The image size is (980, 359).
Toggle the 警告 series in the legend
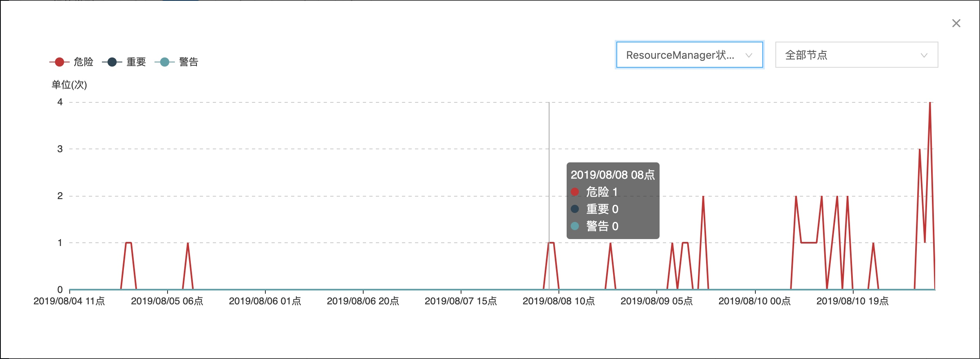pos(177,62)
